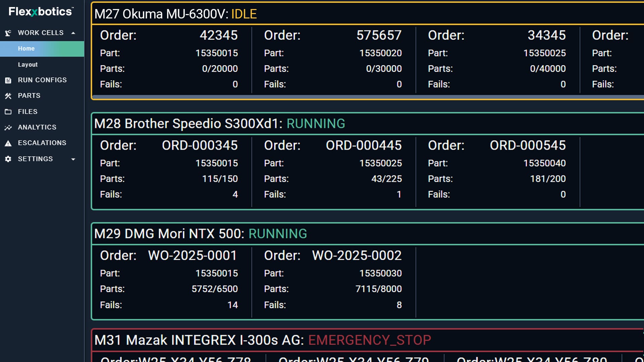Click parts count 0/20000
Image resolution: width=644 pixels, height=362 pixels.
220,69
